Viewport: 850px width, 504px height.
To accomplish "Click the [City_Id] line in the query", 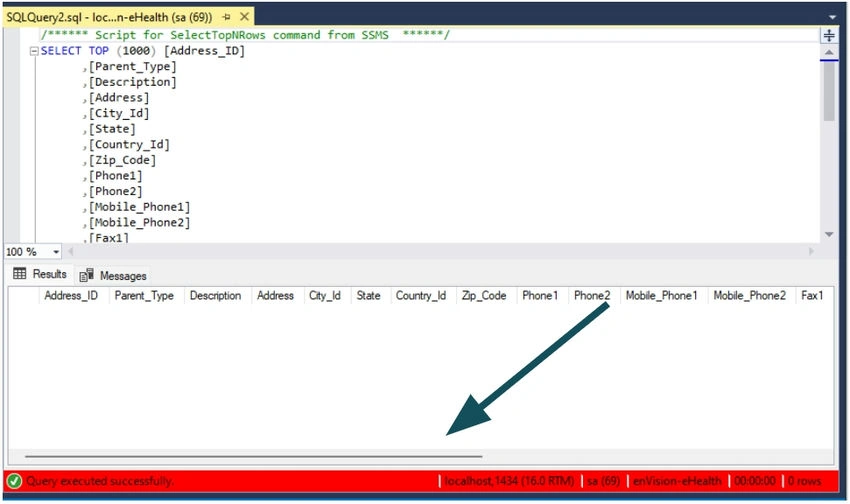I will click(119, 114).
